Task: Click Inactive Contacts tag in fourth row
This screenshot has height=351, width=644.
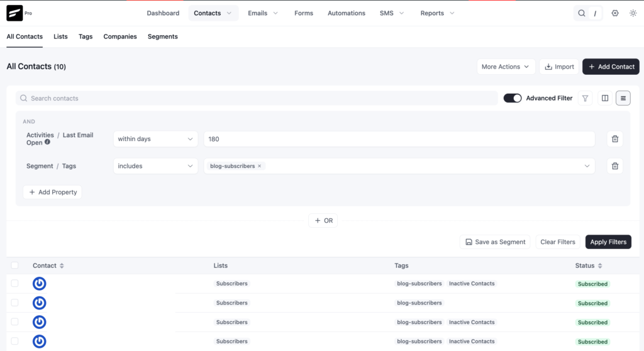Action: click(x=472, y=342)
